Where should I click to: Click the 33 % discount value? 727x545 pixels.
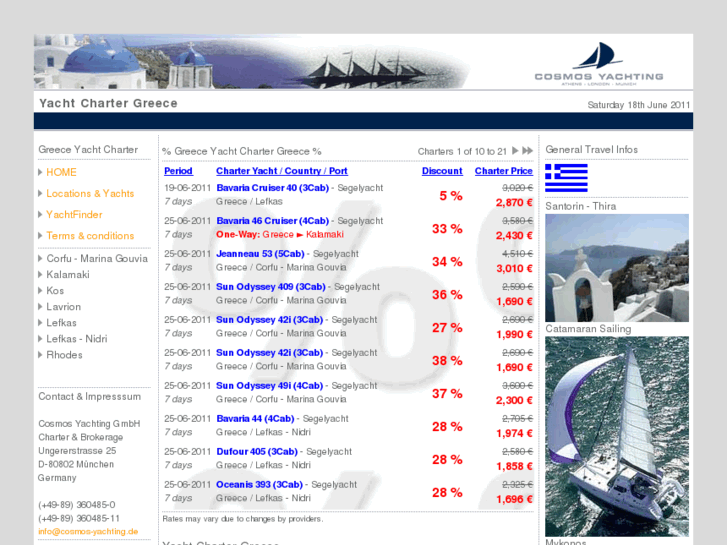(x=447, y=229)
